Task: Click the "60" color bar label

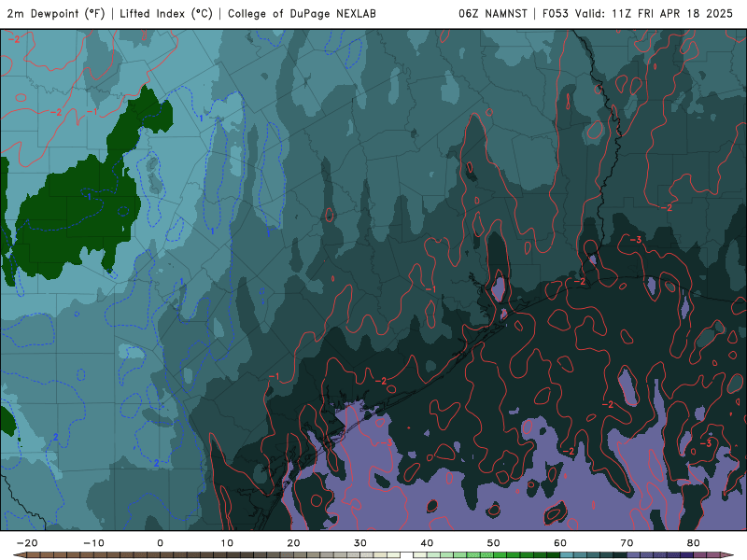Action: click(560, 543)
